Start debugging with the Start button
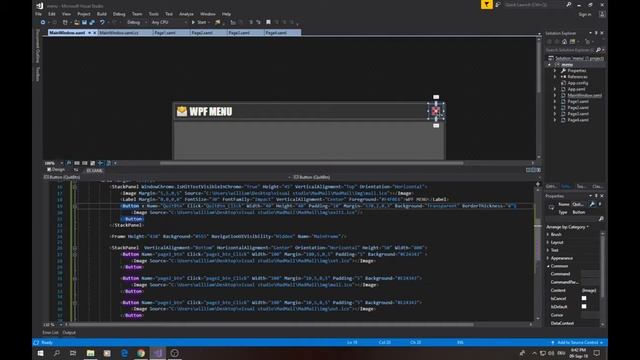Viewport: 640px width, 360px height. pyautogui.click(x=199, y=22)
